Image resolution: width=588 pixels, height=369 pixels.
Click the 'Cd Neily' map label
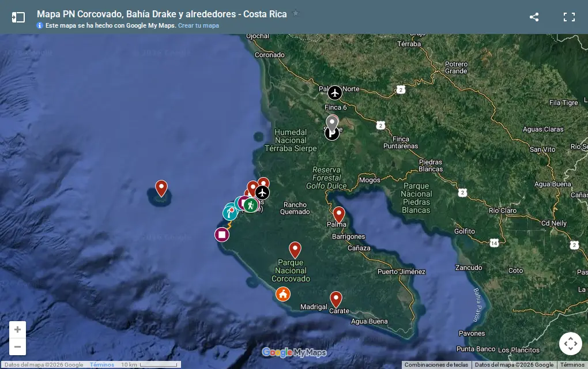[554, 223]
